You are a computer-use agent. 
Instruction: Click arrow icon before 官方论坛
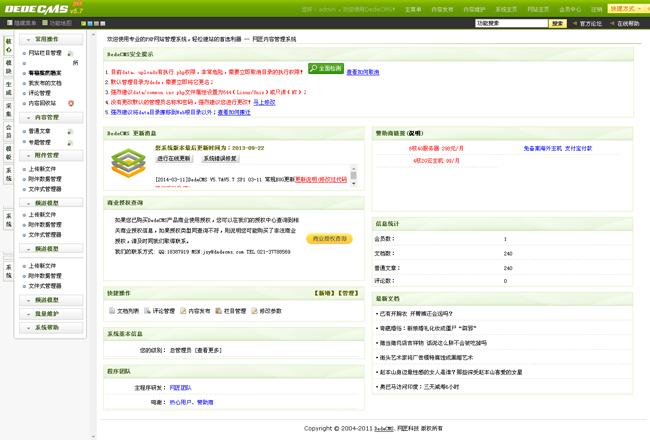pyautogui.click(x=575, y=23)
